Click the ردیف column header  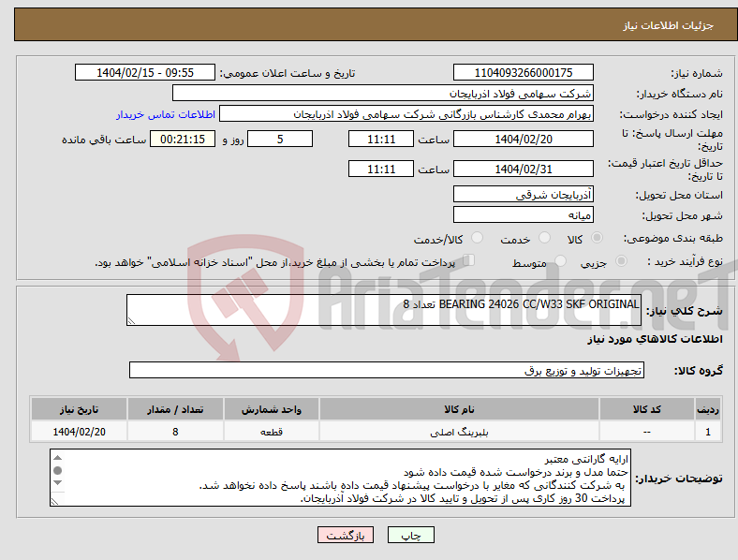click(x=708, y=409)
